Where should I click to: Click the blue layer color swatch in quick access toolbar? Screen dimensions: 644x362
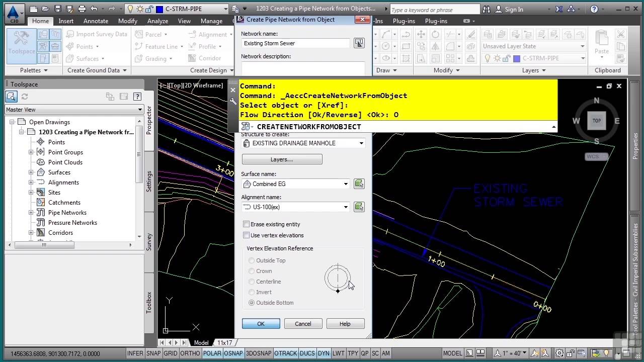tap(159, 9)
